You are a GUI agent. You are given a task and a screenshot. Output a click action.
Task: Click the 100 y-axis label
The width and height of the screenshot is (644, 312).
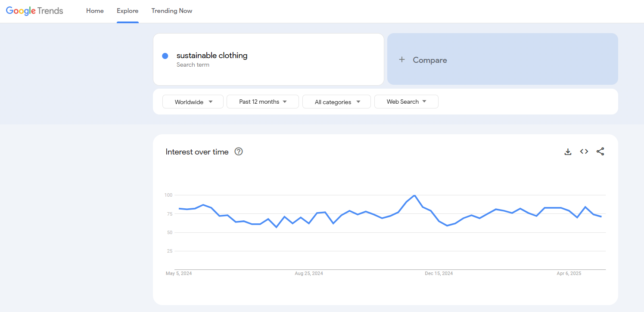pos(168,195)
